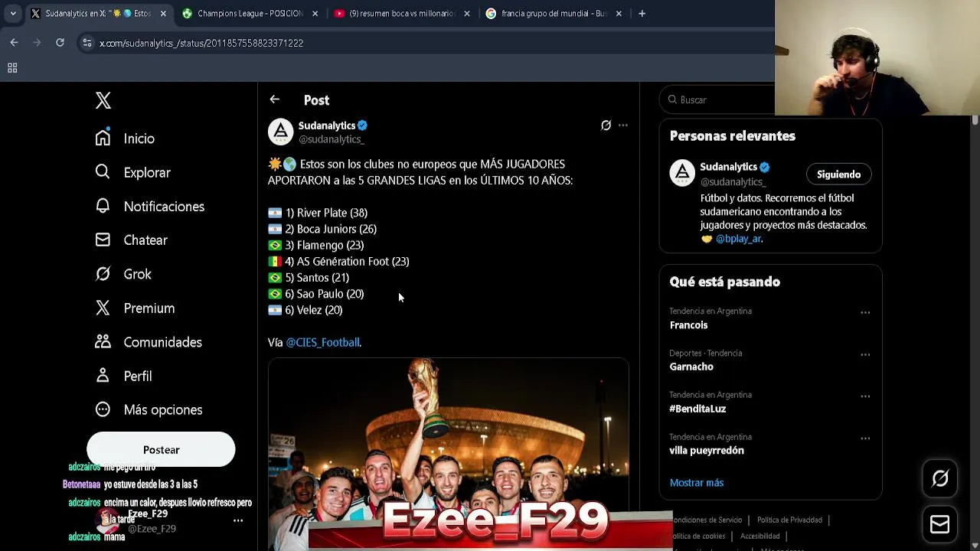Open @CIES_Football mention link
Viewport: 980px width, 551px height.
pyautogui.click(x=322, y=342)
